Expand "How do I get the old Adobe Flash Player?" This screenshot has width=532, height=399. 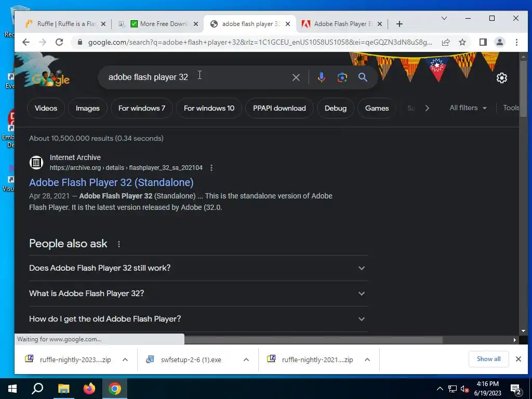[198, 319]
